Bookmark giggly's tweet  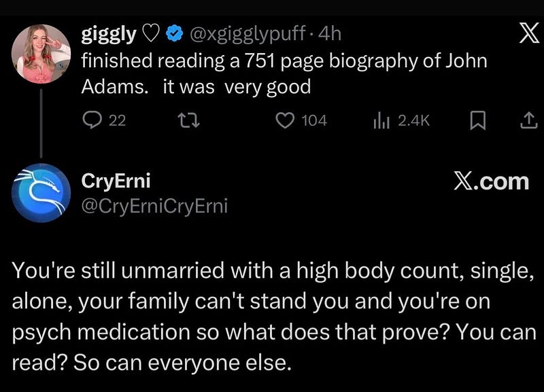[477, 121]
